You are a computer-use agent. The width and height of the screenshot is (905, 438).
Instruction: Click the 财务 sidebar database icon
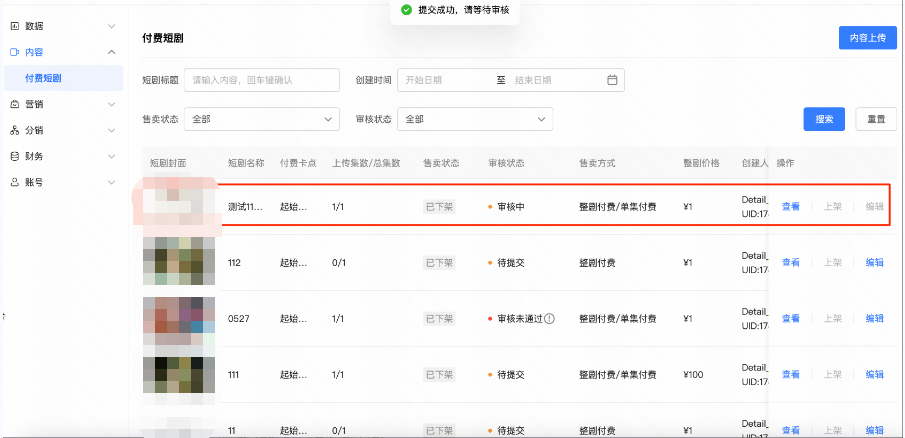(15, 156)
